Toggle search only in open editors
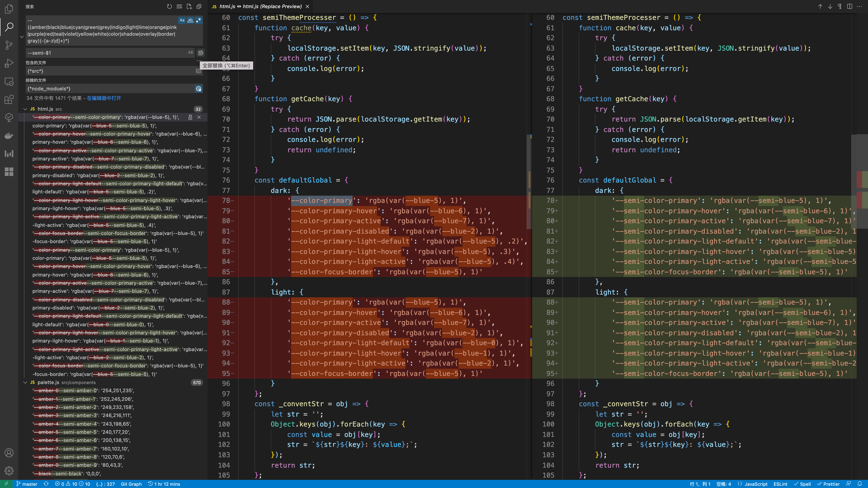The image size is (868, 488). pyautogui.click(x=198, y=71)
